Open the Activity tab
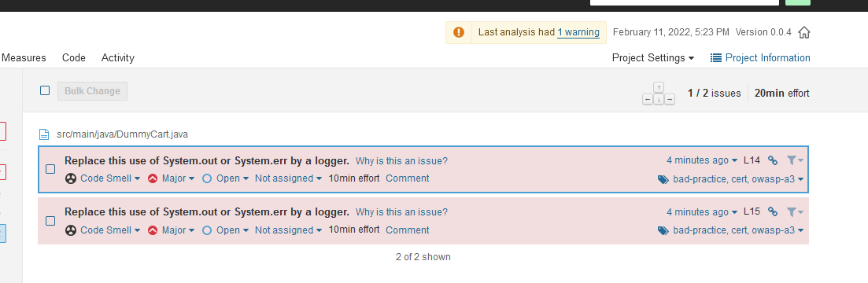The height and width of the screenshot is (283, 868). (118, 57)
